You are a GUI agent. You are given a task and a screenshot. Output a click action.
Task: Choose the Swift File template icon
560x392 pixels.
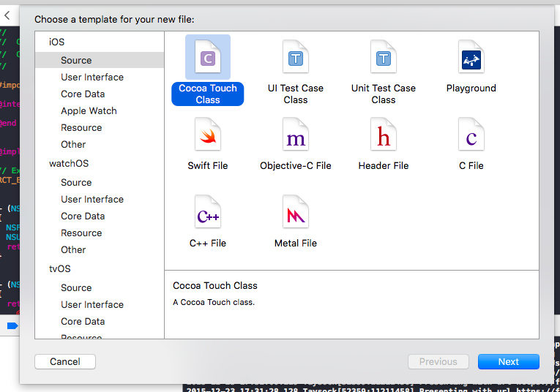coord(208,135)
